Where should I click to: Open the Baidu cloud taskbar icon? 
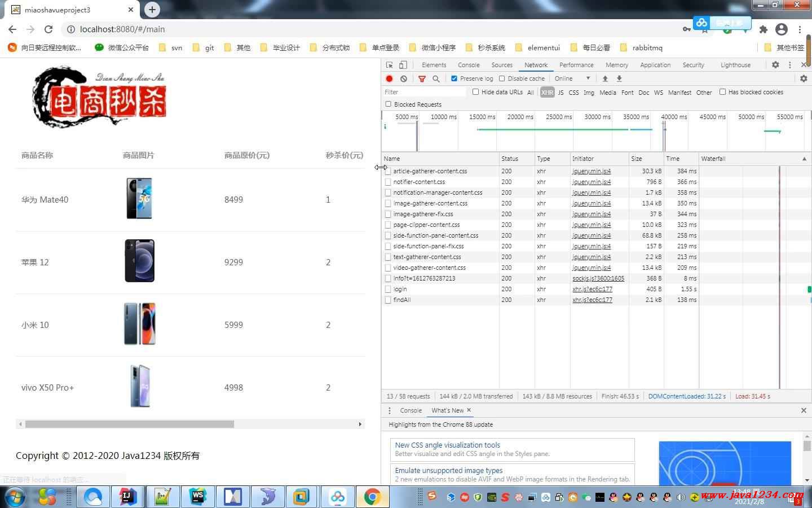coord(337,497)
